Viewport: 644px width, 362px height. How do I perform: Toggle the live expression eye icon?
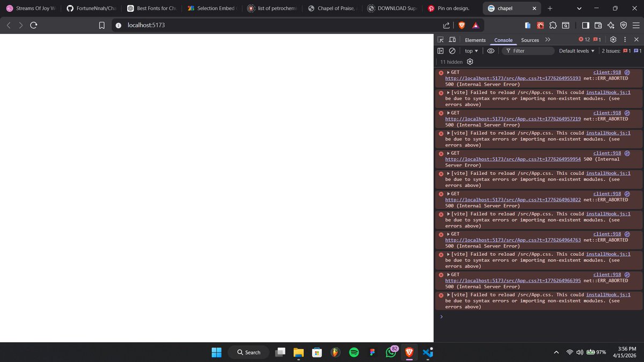coord(491,51)
